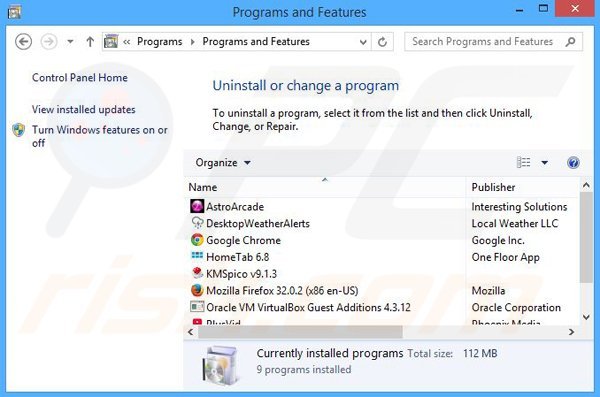Refresh the Programs and Features list
The height and width of the screenshot is (397, 600).
pos(382,42)
